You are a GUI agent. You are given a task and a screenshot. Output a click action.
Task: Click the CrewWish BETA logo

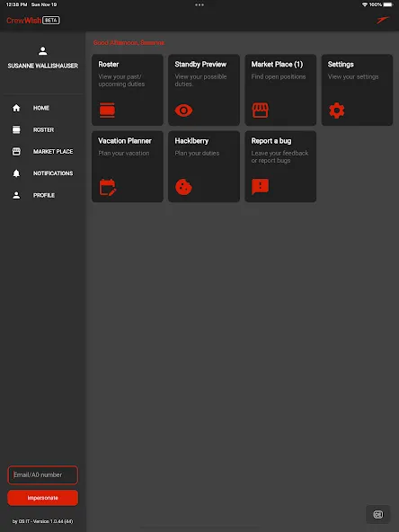[x=33, y=21]
